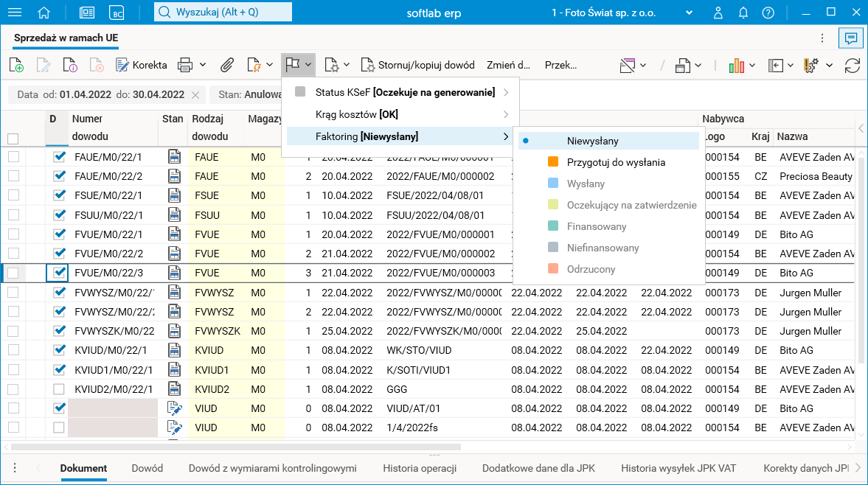Click Stornuj/kopiuj dowód button

click(x=417, y=65)
